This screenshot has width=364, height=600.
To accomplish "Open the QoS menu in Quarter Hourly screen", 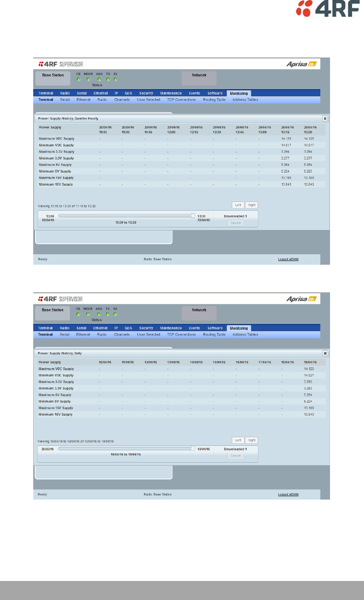I will click(x=128, y=93).
